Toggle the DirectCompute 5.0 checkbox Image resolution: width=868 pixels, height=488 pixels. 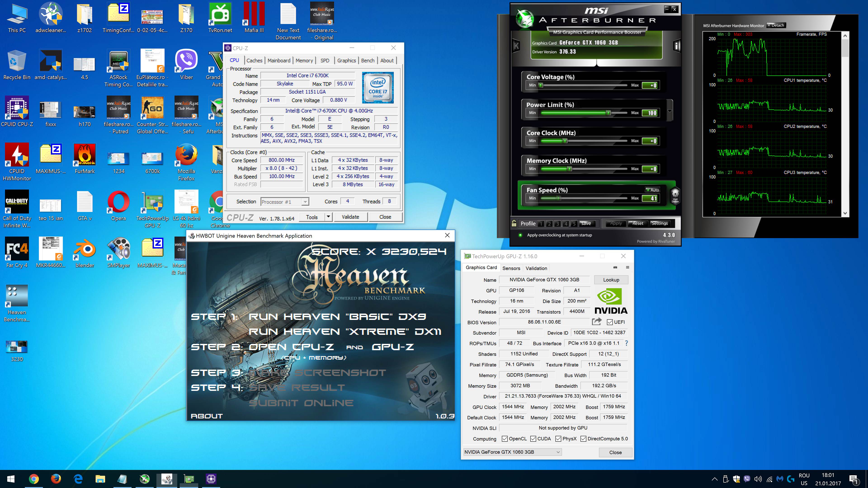click(583, 439)
